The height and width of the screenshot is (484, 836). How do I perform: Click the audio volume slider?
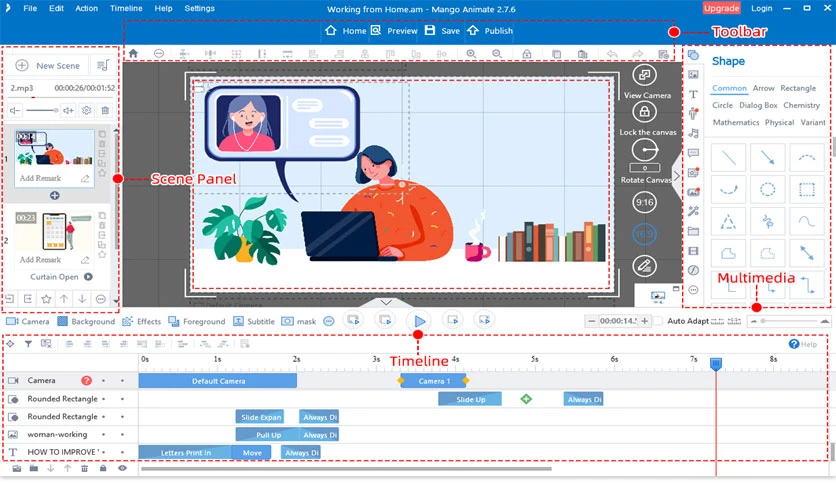click(x=42, y=110)
